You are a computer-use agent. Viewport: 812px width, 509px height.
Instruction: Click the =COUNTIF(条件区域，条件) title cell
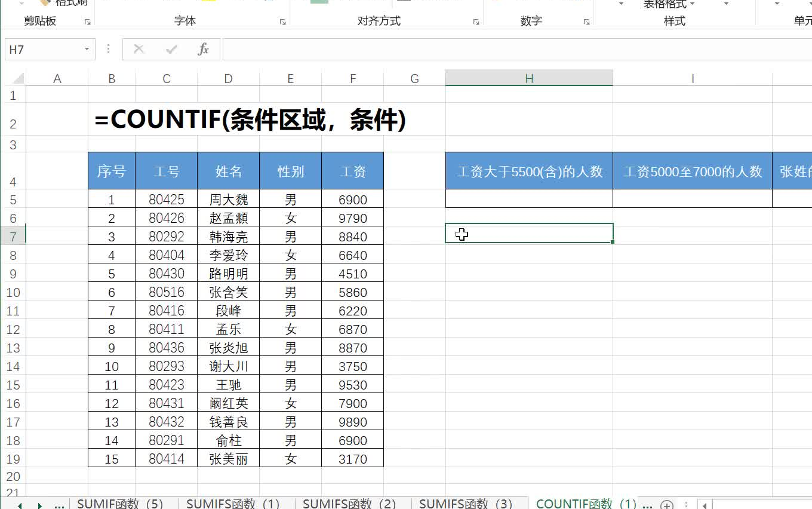[250, 120]
